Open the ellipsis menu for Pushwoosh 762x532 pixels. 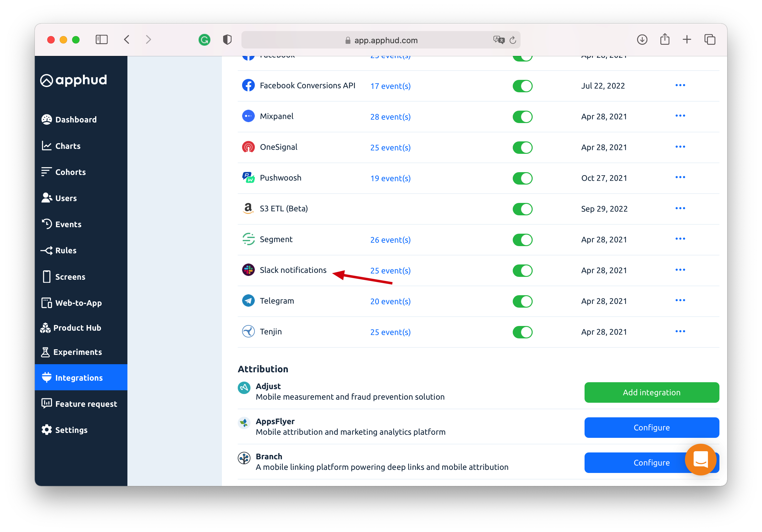680,177
